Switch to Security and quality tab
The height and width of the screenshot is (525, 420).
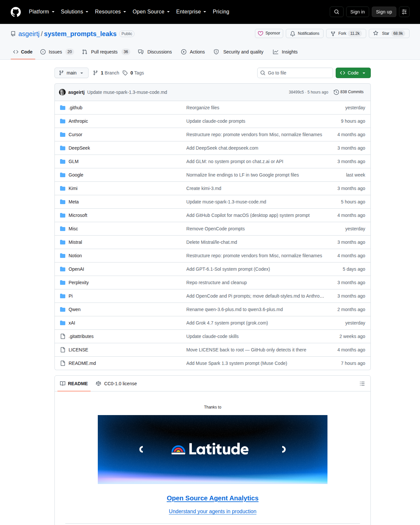point(239,52)
